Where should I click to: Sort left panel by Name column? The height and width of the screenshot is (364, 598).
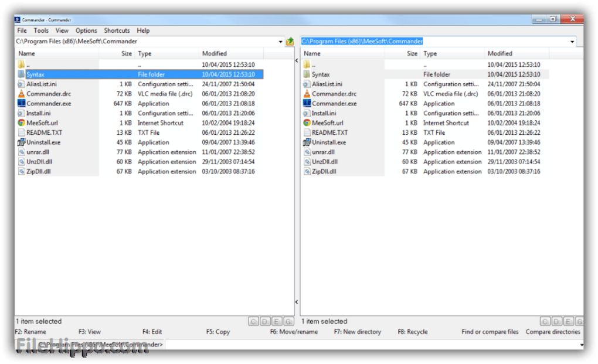click(x=57, y=54)
